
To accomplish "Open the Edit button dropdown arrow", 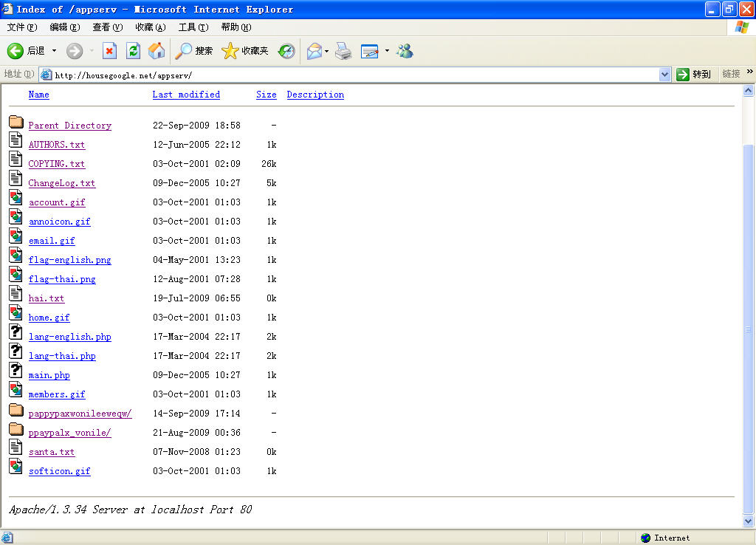I will [387, 51].
